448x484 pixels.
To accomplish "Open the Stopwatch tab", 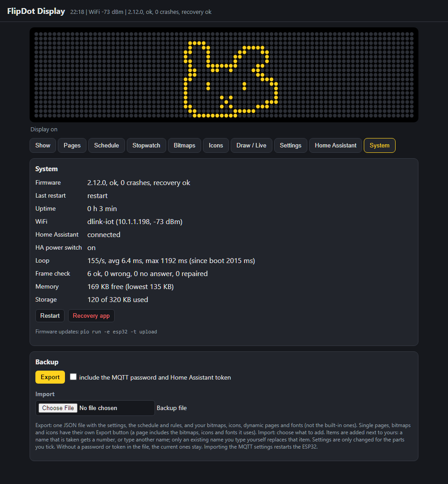I will click(146, 145).
